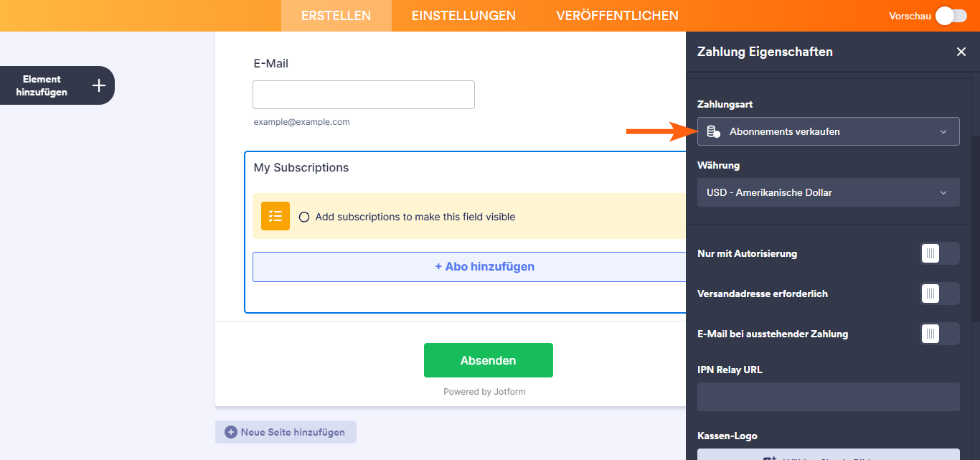Click the Absenden button
Image resolution: width=980 pixels, height=460 pixels.
click(489, 360)
